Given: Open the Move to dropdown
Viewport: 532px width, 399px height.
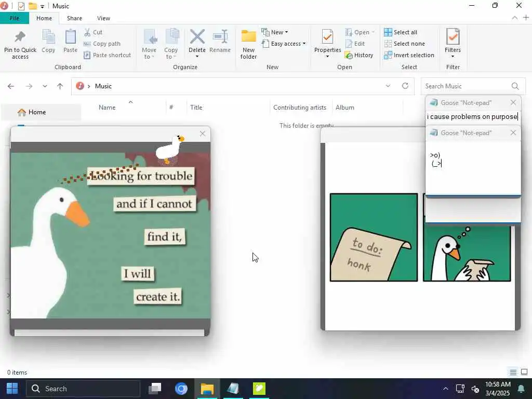Looking at the screenshot, I should (149, 44).
